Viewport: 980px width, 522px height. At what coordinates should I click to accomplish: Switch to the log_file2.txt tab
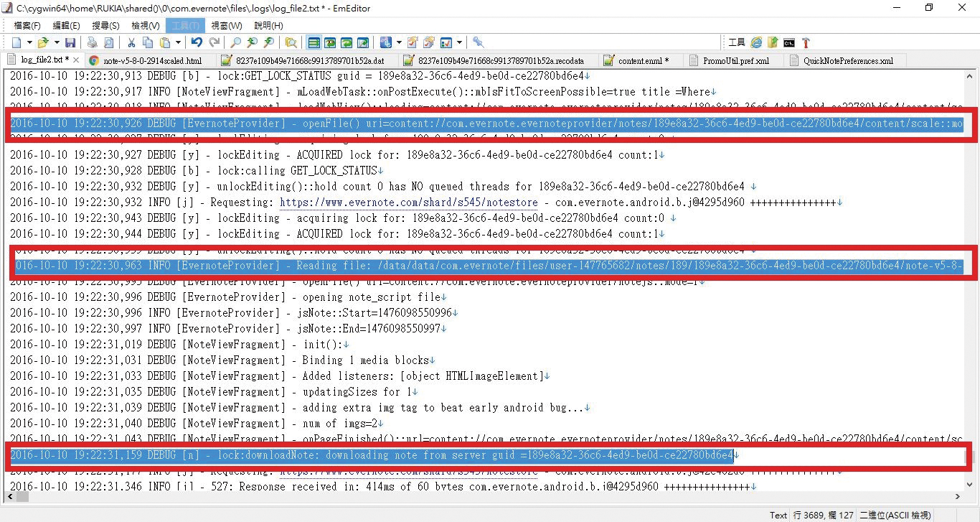coord(43,60)
